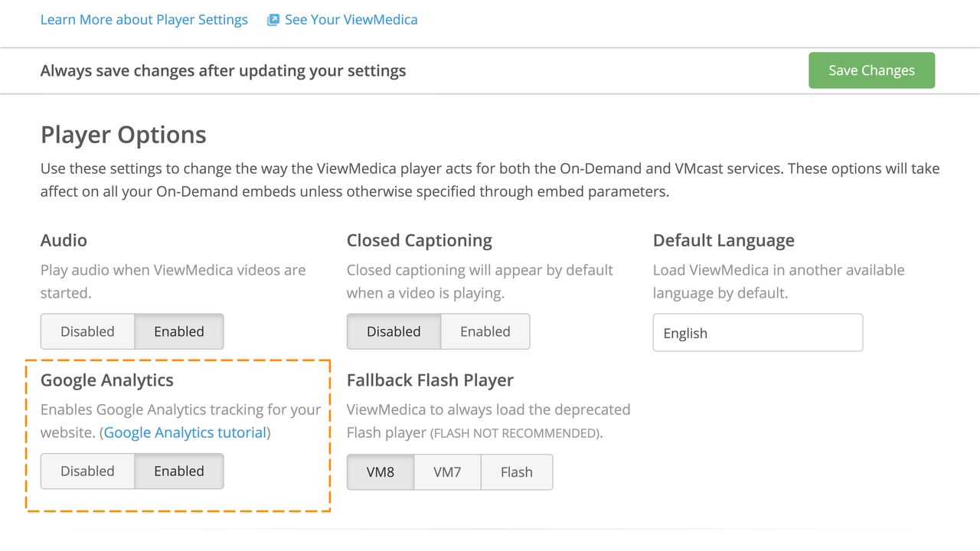Screen dimensions: 980x551
Task: Click the Audio section heading
Action: (64, 240)
